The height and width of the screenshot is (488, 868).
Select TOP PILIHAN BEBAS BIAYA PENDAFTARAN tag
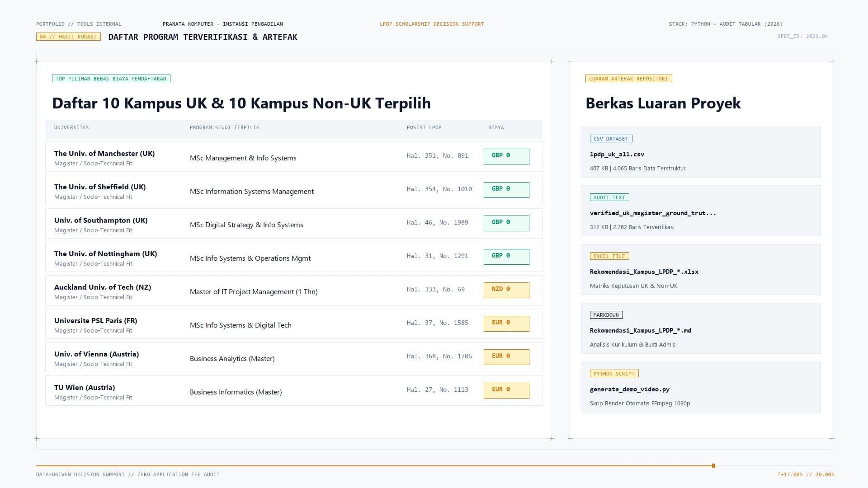pyautogui.click(x=111, y=79)
